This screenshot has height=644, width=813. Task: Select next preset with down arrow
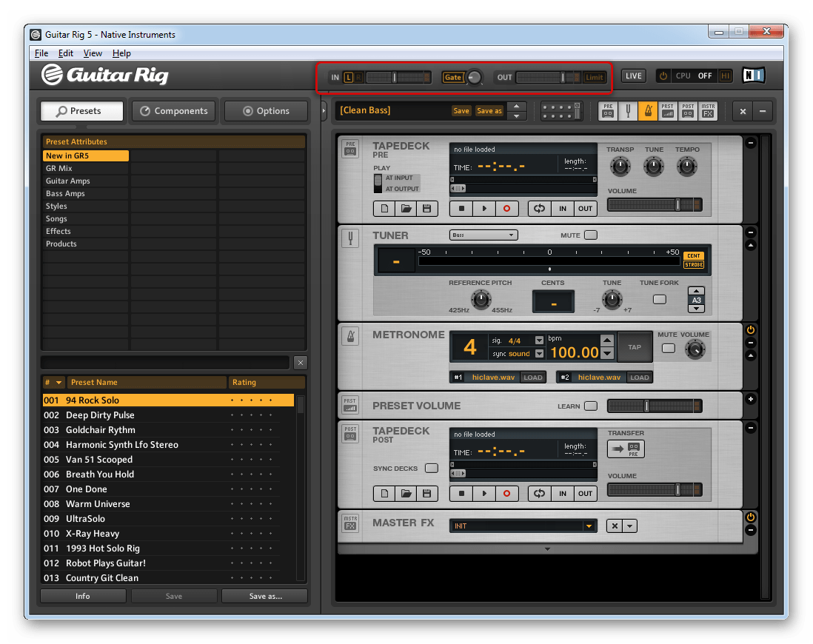pyautogui.click(x=516, y=116)
